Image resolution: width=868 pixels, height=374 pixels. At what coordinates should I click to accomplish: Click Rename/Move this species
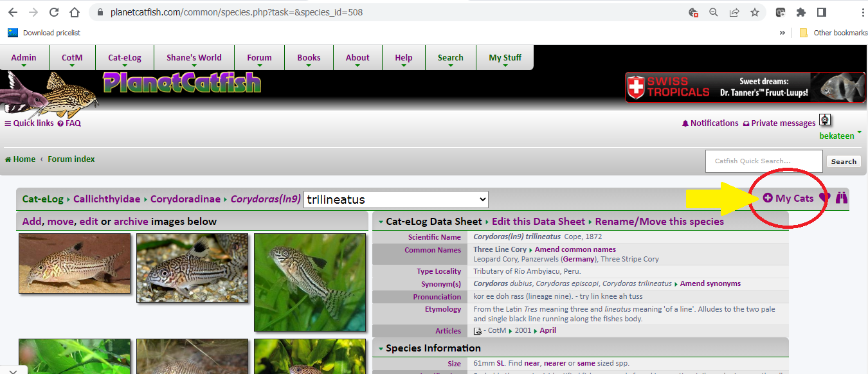660,222
